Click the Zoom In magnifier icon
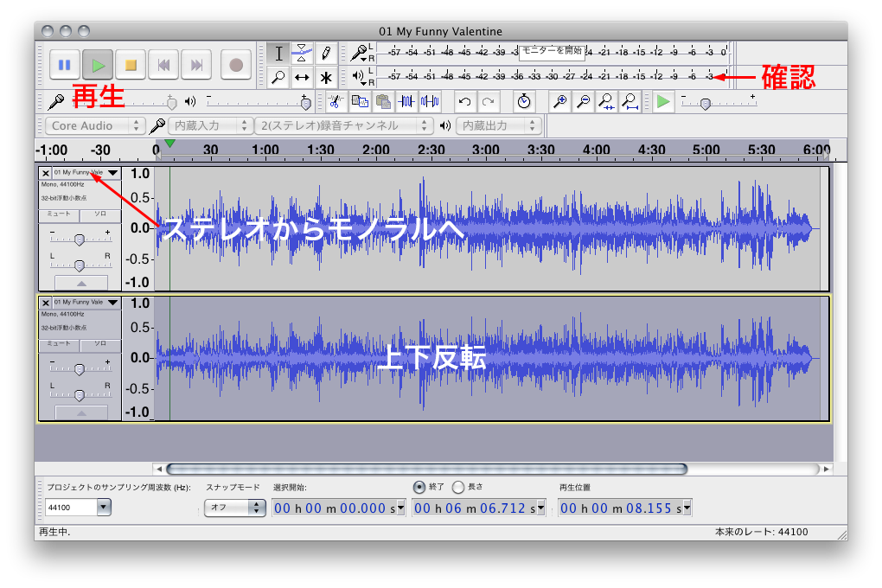The width and height of the screenshot is (882, 588). pyautogui.click(x=560, y=101)
